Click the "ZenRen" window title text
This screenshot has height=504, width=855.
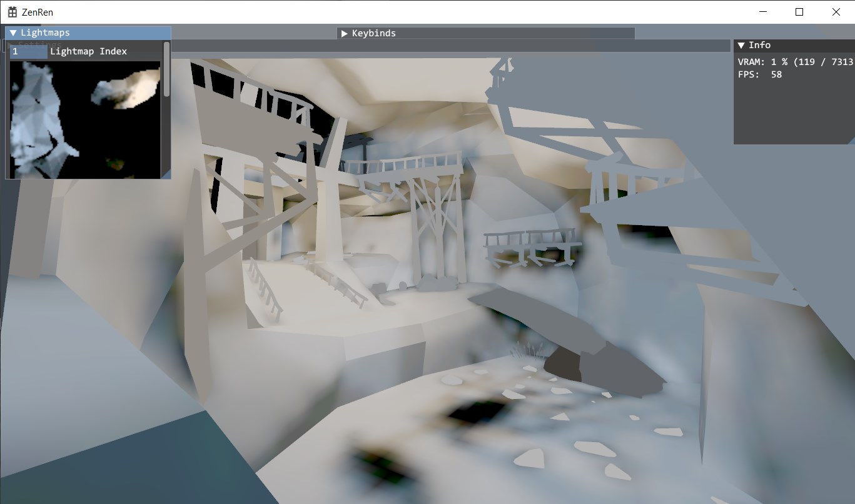38,12
